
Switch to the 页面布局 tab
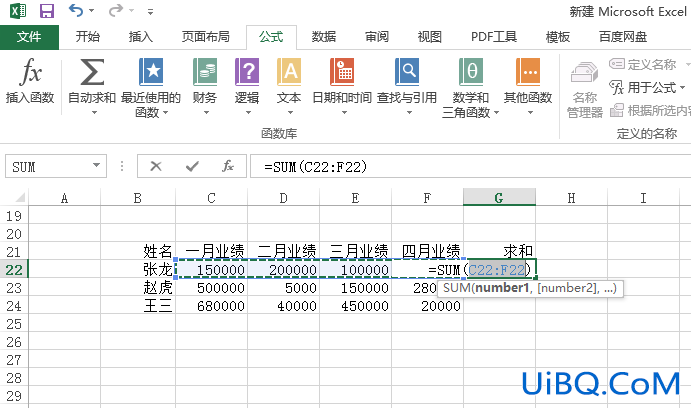pos(206,37)
